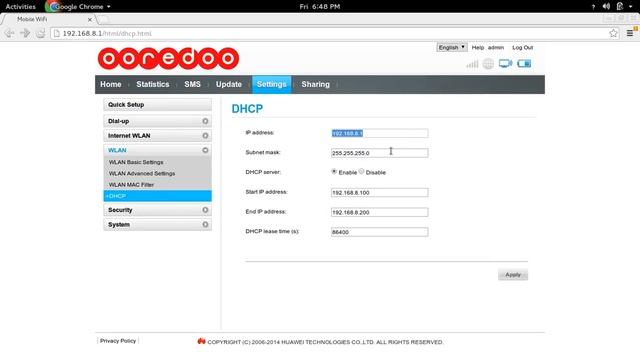Viewport: 640px width, 360px height.
Task: Click the Help link
Action: tap(478, 47)
